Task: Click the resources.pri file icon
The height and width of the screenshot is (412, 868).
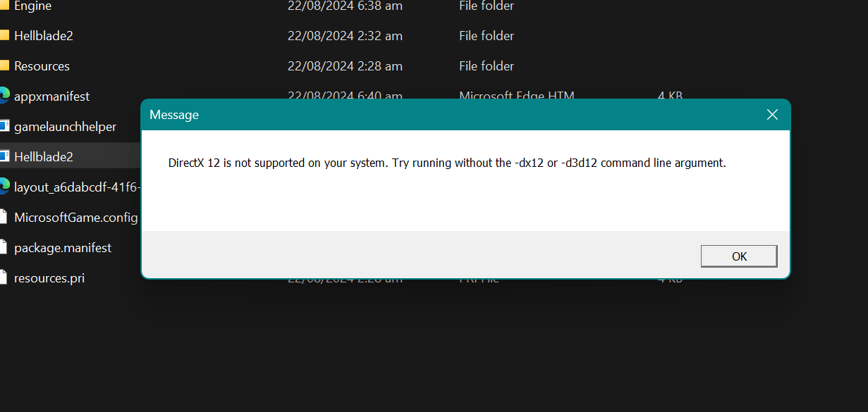Action: (x=4, y=277)
